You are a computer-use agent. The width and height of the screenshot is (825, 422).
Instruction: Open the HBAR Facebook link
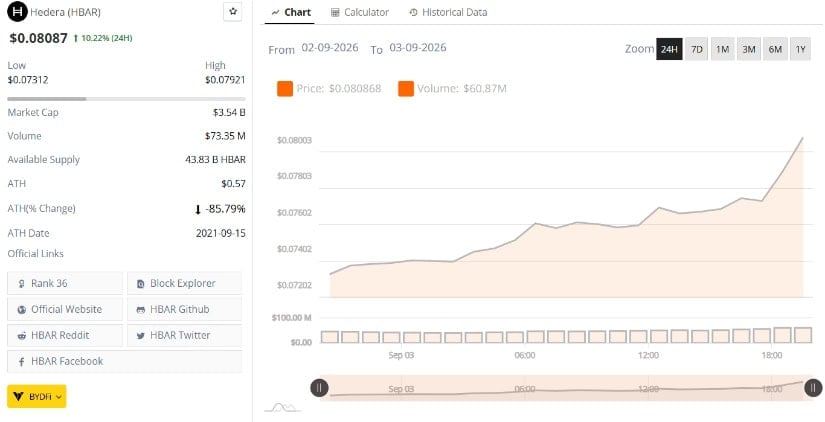pyautogui.click(x=125, y=361)
